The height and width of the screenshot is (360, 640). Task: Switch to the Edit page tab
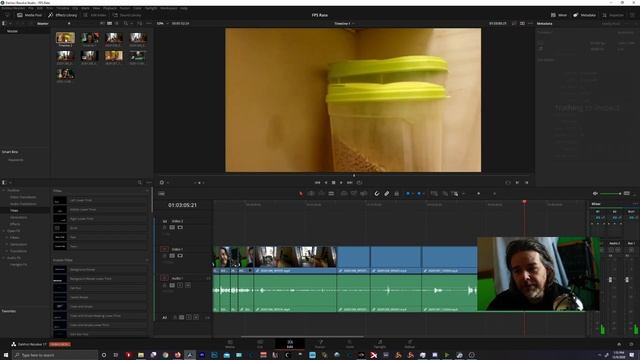tap(290, 344)
